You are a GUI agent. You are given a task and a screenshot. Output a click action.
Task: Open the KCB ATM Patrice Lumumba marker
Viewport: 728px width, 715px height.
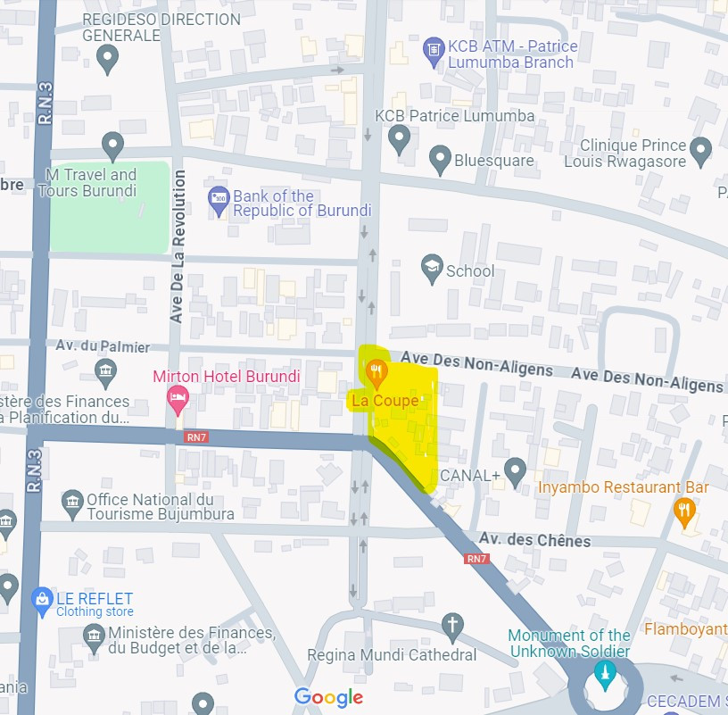coord(434,52)
